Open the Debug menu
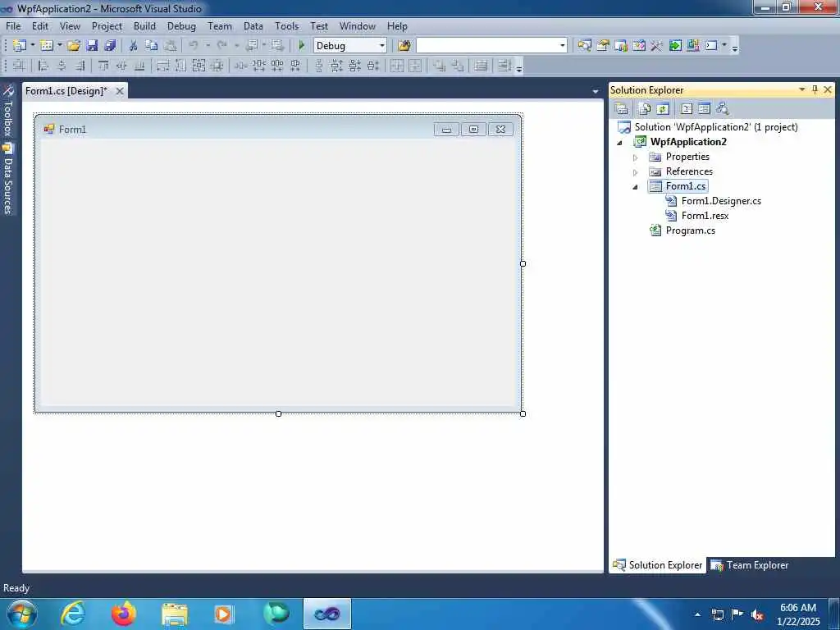Screen dimensions: 840x630 point(181,25)
